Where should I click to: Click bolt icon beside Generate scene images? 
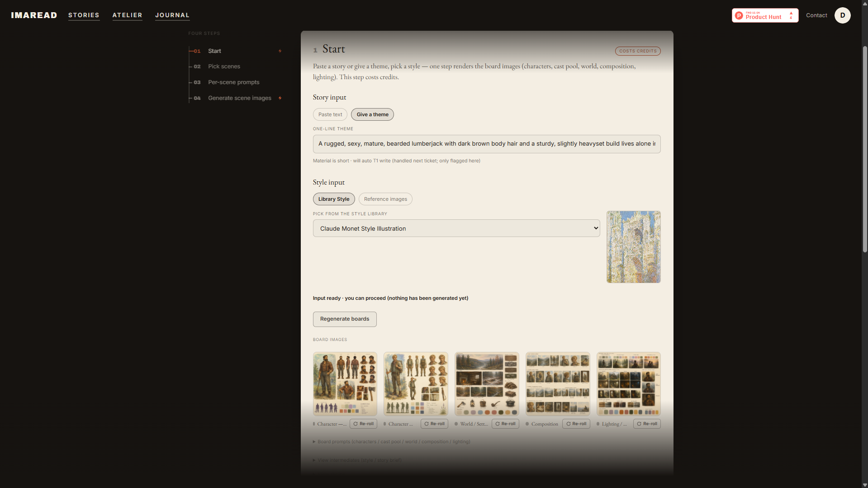[x=280, y=98]
